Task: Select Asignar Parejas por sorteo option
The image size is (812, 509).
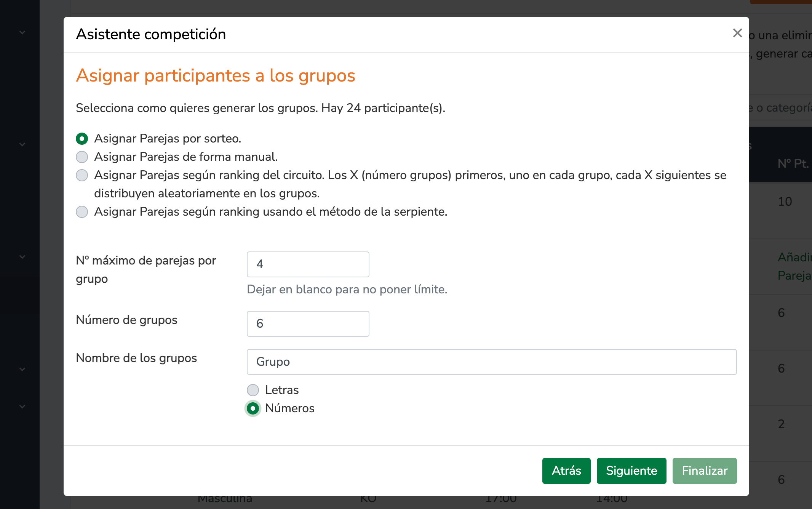Action: pos(82,139)
